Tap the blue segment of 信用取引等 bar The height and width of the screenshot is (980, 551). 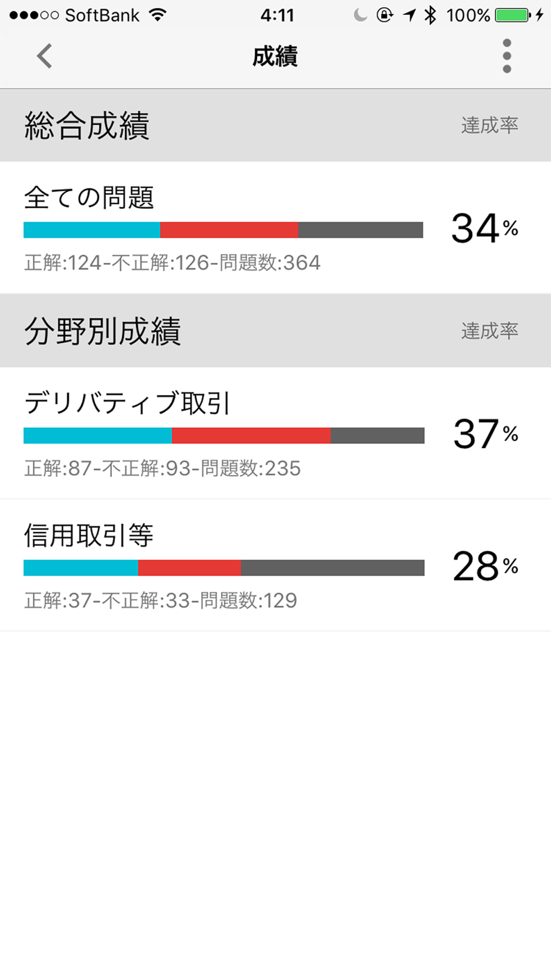coord(80,568)
